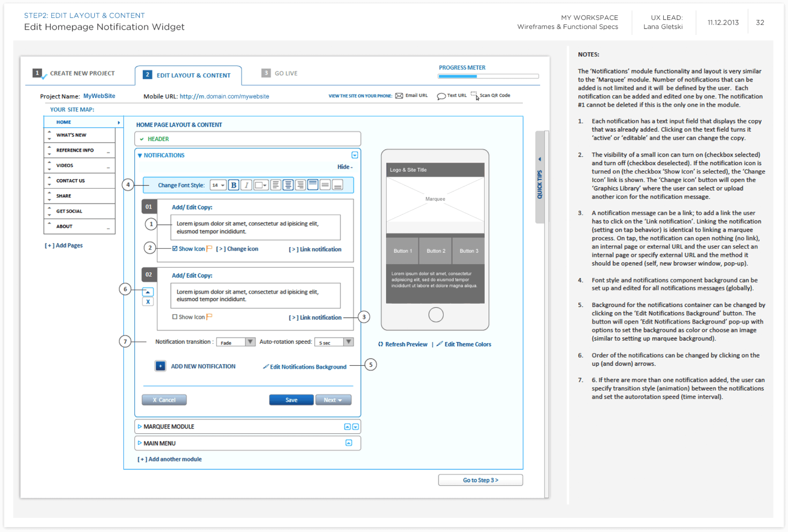Check Show Icon for notification 02
788x532 pixels.
tap(174, 317)
